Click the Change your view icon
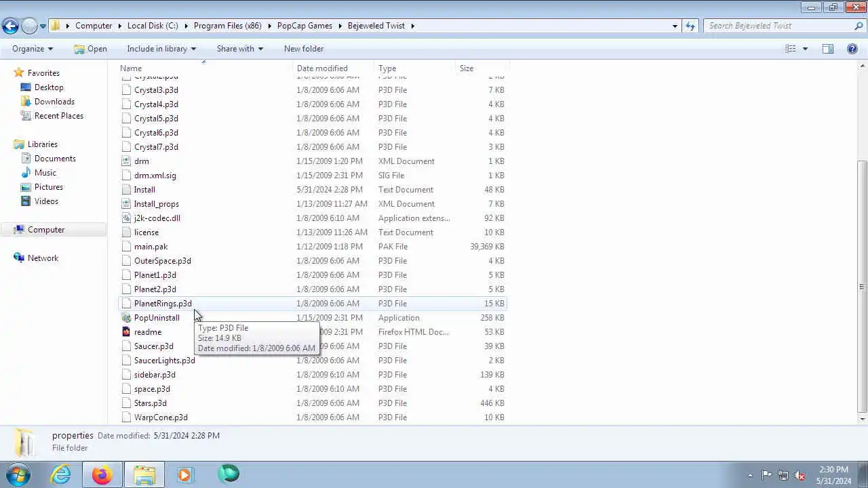Screen dimensions: 868x488 tap(791, 49)
